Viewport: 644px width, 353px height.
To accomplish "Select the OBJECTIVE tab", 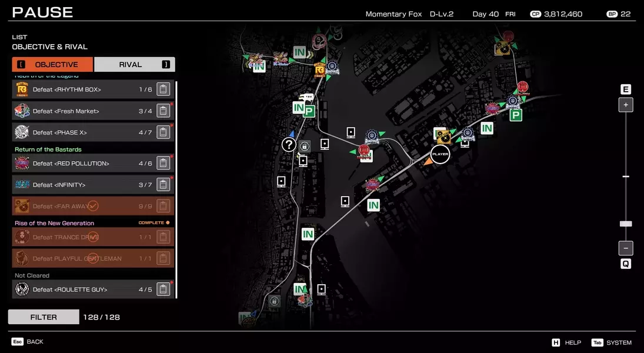I will [52, 65].
